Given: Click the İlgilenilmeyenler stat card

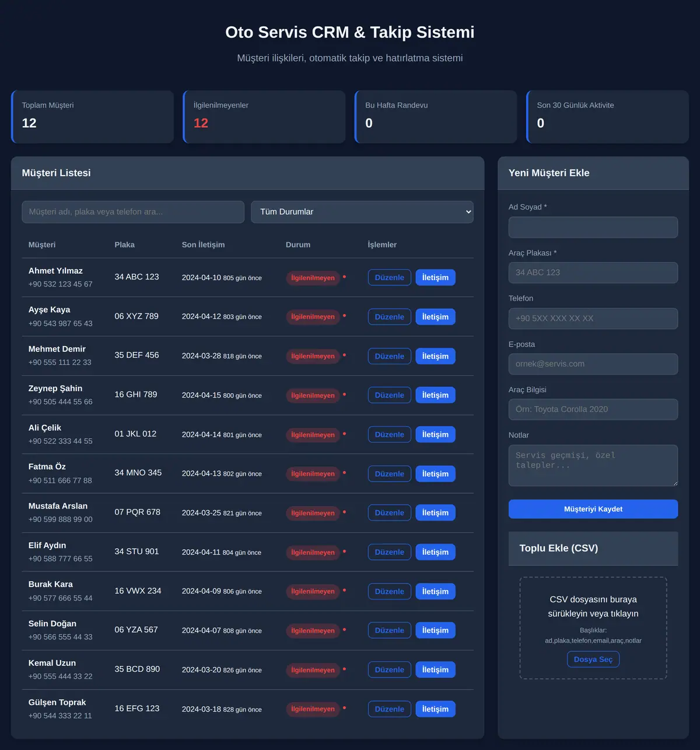Looking at the screenshot, I should pyautogui.click(x=264, y=117).
